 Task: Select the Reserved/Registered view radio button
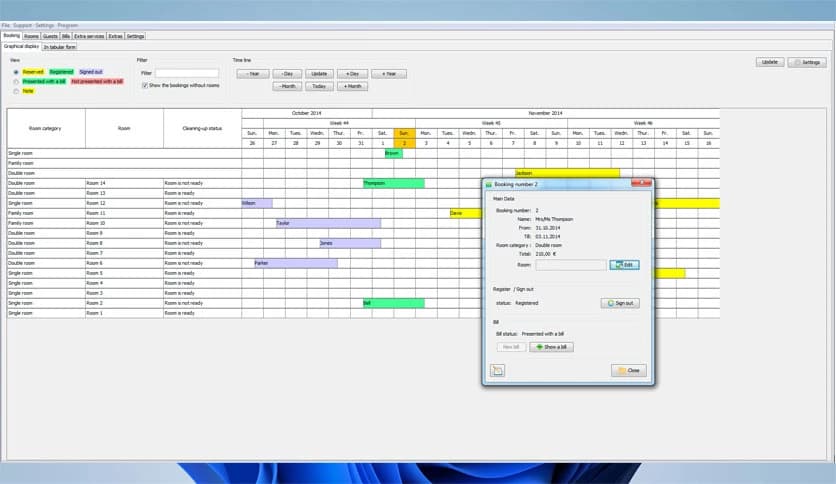pos(15,72)
